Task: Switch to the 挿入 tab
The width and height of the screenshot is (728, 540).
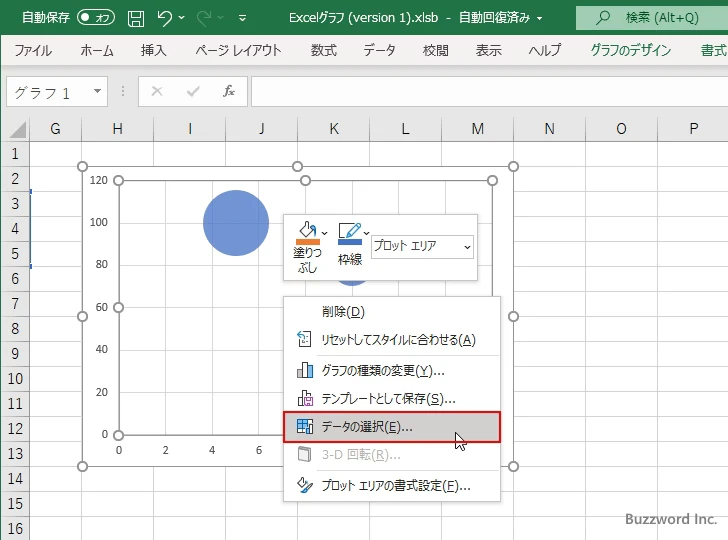Action: pyautogui.click(x=154, y=50)
